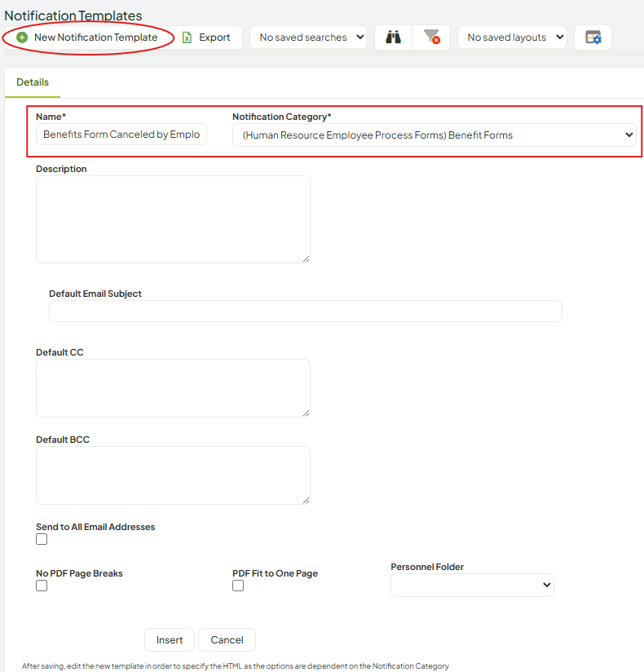The image size is (644, 672).
Task: Grab the Description box resize handle
Action: 306,259
